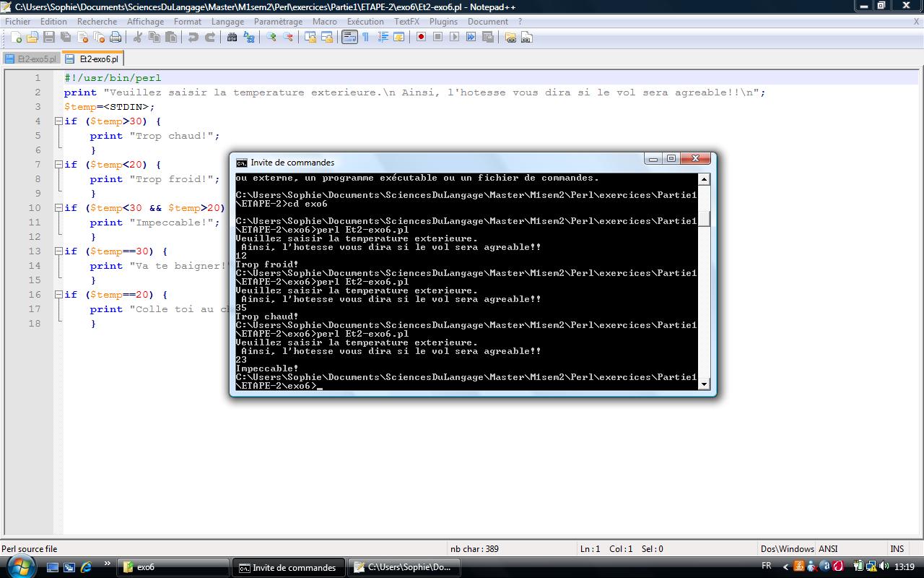Viewport: 924px width, 578px height.
Task: Collapse the fold at line 10
Action: pyautogui.click(x=58, y=208)
